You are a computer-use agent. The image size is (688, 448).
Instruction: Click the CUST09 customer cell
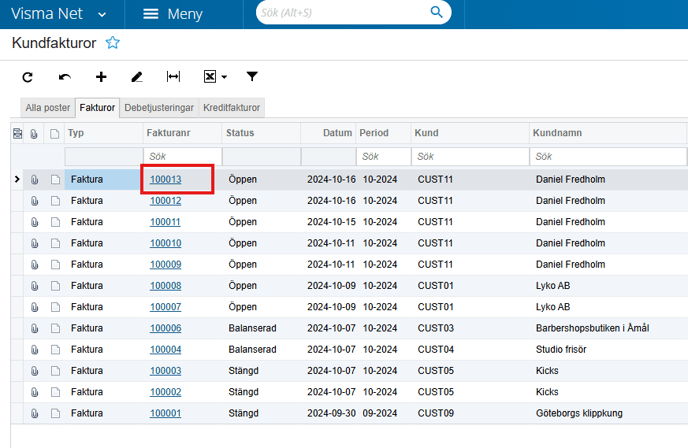(470, 413)
